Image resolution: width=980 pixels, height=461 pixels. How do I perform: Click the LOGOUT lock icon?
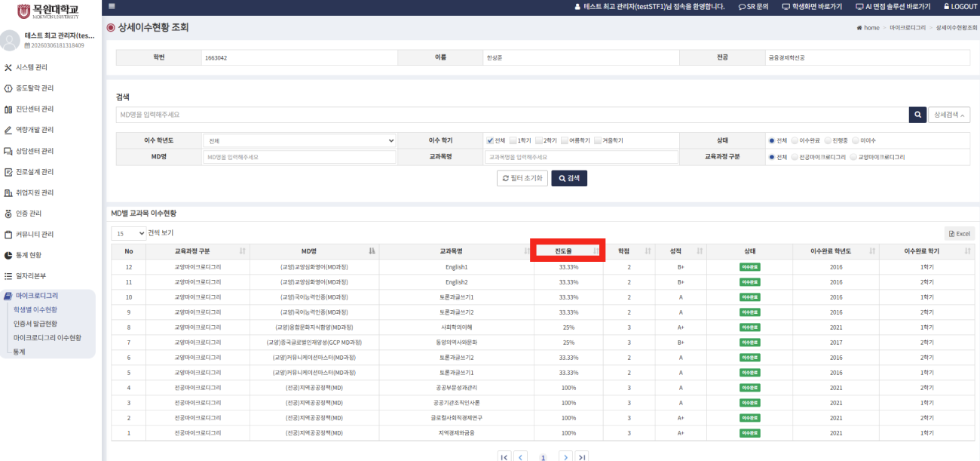tap(947, 6)
